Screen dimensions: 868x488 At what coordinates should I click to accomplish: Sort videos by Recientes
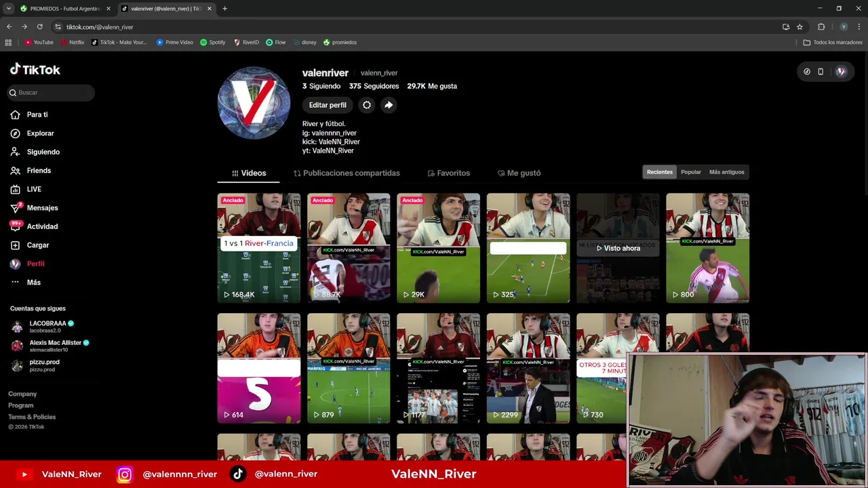coord(660,172)
